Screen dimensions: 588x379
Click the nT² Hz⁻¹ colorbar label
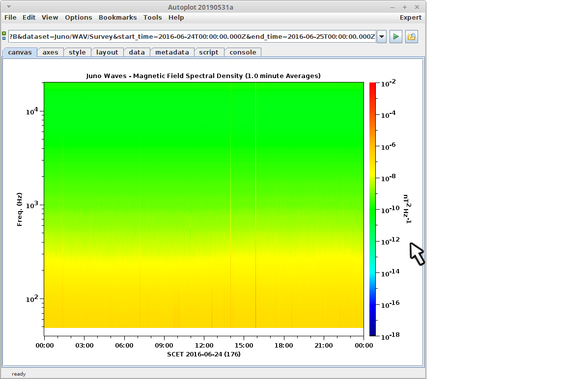pos(407,209)
